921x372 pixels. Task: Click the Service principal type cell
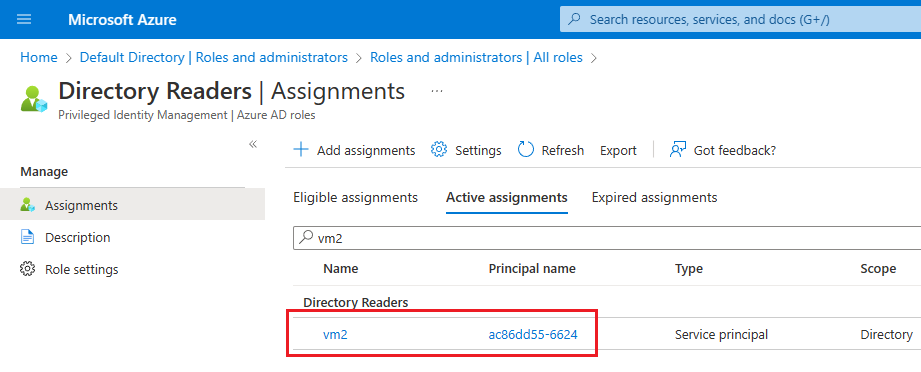click(721, 335)
